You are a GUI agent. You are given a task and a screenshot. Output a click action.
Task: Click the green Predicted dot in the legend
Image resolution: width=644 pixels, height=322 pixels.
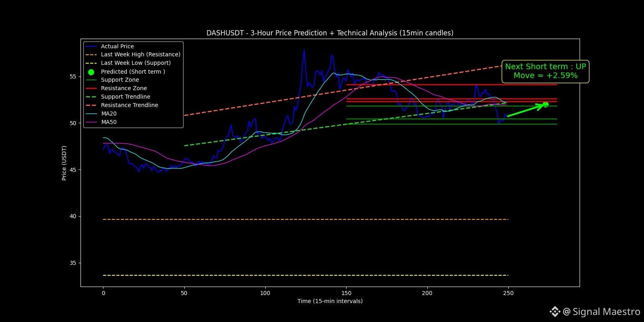91,72
